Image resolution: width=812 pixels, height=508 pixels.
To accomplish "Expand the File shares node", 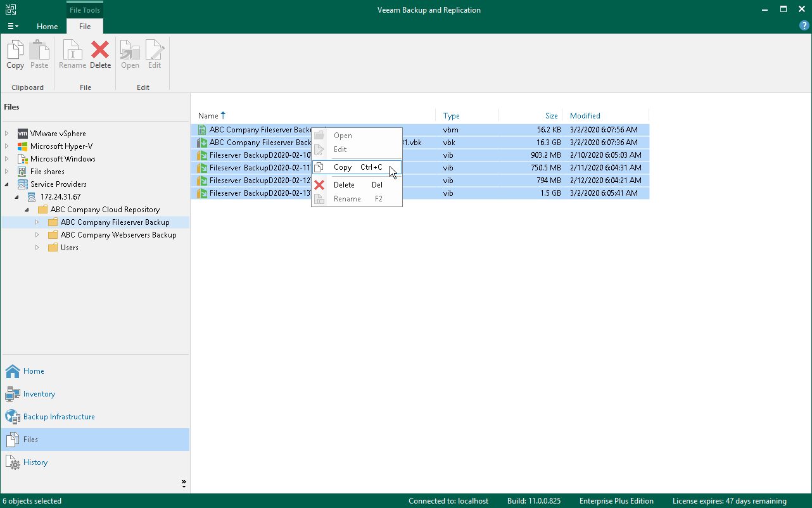I will [x=7, y=172].
